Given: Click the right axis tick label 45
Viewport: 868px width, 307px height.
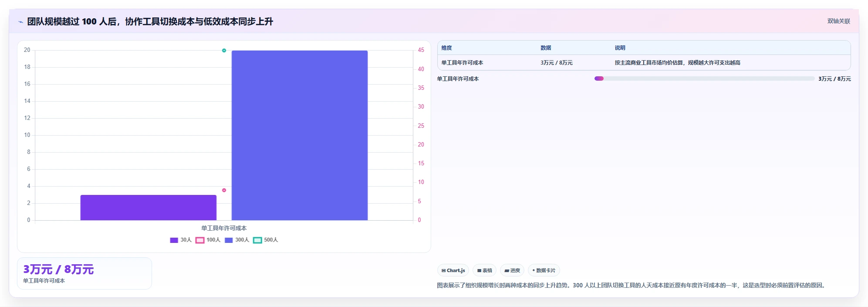Looking at the screenshot, I should (421, 50).
